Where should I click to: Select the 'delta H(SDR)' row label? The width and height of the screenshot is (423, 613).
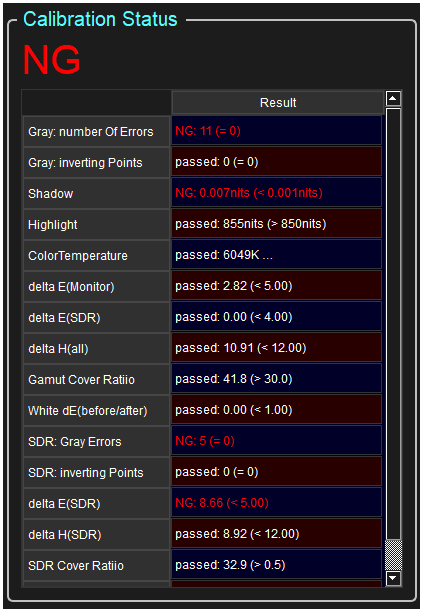click(97, 534)
